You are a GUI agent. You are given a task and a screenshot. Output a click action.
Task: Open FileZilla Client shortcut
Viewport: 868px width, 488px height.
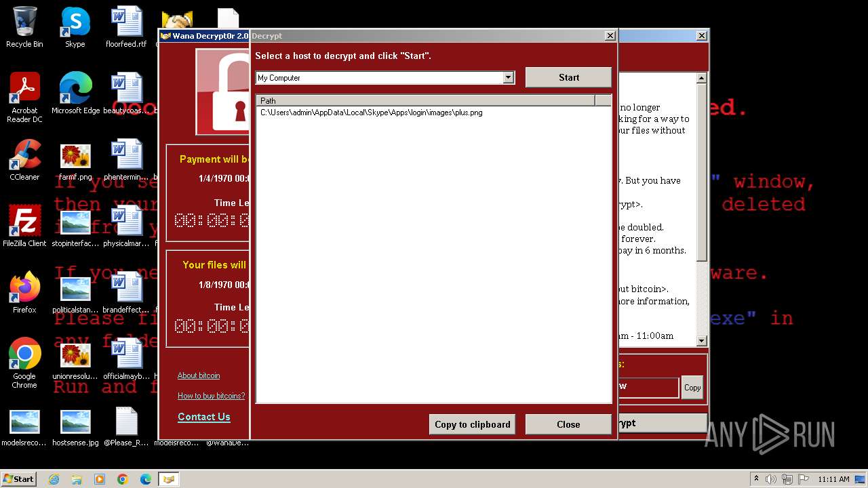(24, 226)
